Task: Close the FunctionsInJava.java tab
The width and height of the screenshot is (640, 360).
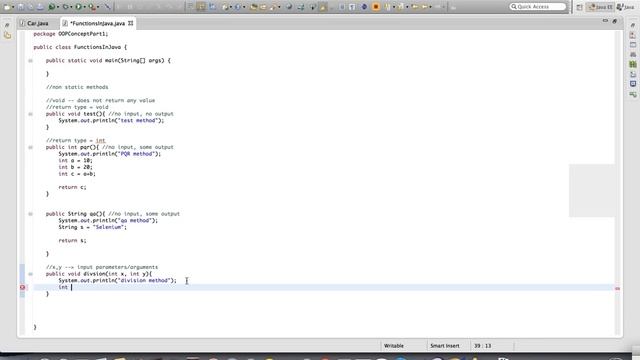Action: [x=131, y=23]
